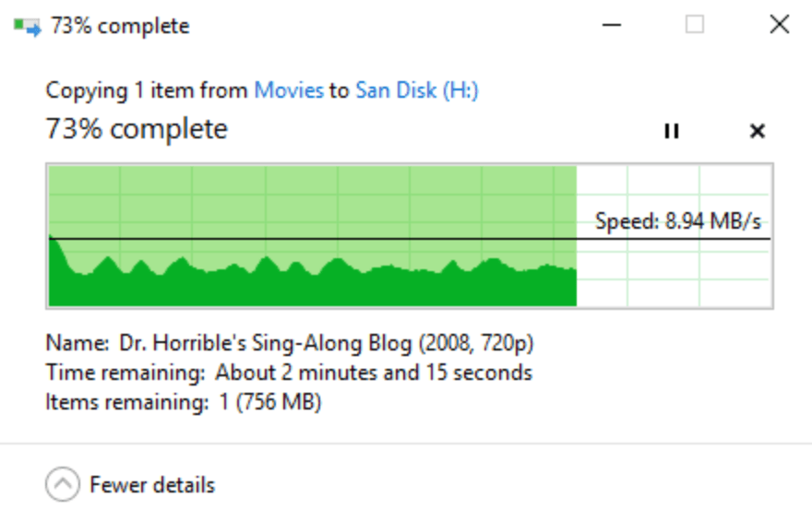Click the "73% complete" window title text

coord(120,26)
